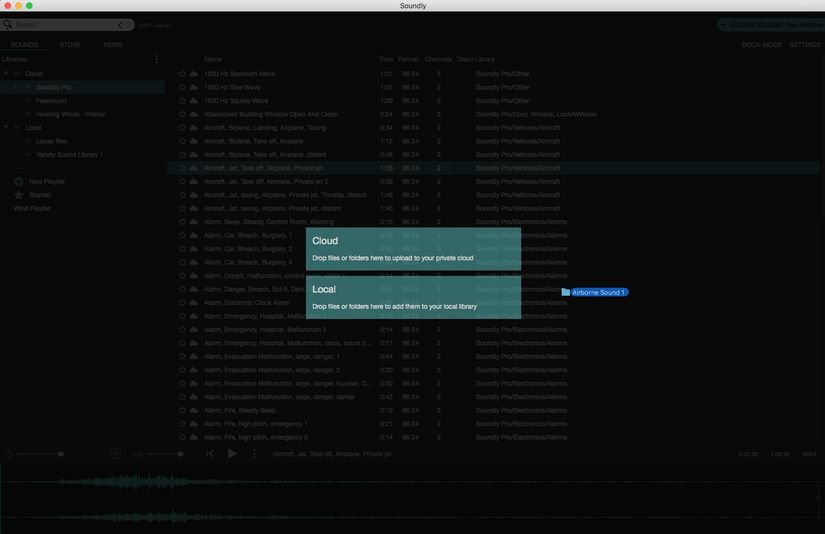The width and height of the screenshot is (825, 534).
Task: Click the plus icon for New Playlist
Action: 19,181
